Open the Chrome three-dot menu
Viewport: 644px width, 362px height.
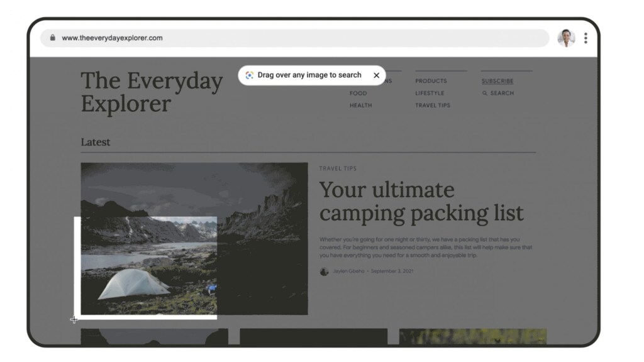[586, 38]
